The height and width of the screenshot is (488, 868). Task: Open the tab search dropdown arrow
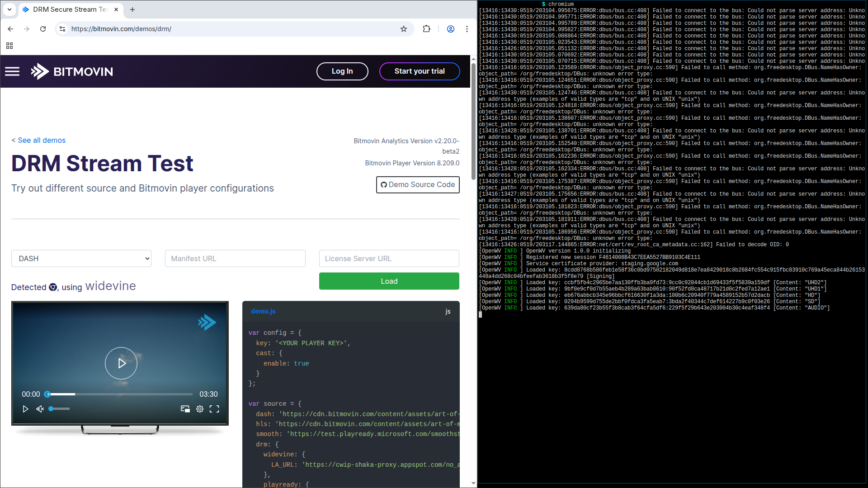[x=9, y=9]
